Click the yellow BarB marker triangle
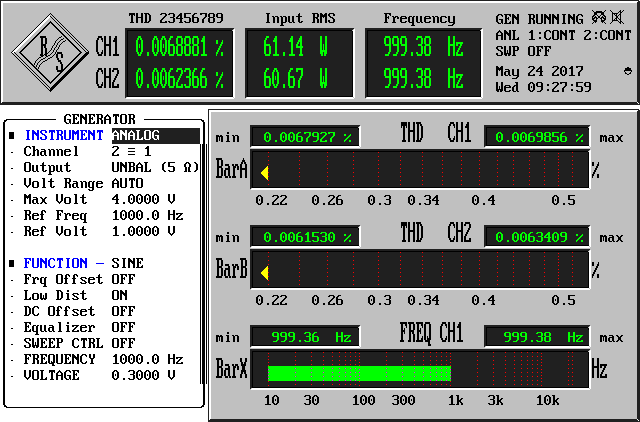Screen dimensions: 640x422 pyautogui.click(x=264, y=273)
